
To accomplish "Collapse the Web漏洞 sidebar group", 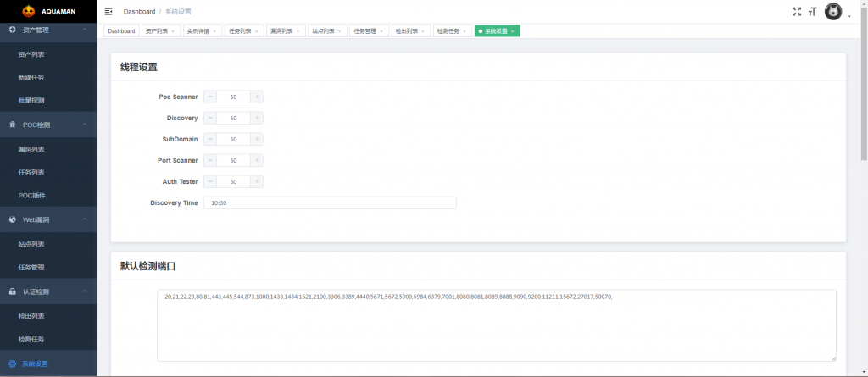I will [85, 219].
